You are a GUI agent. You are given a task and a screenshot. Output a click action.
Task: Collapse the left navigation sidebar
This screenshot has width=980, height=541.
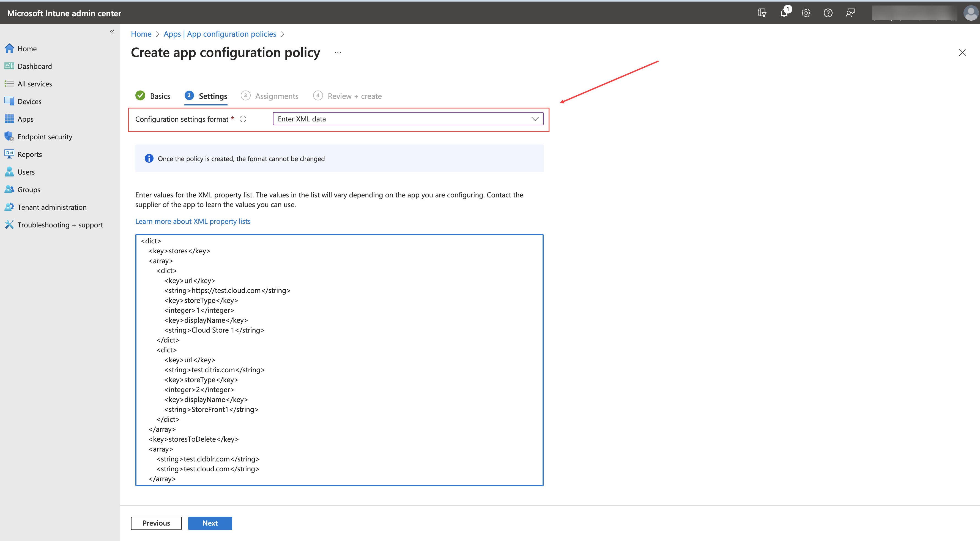(x=112, y=32)
